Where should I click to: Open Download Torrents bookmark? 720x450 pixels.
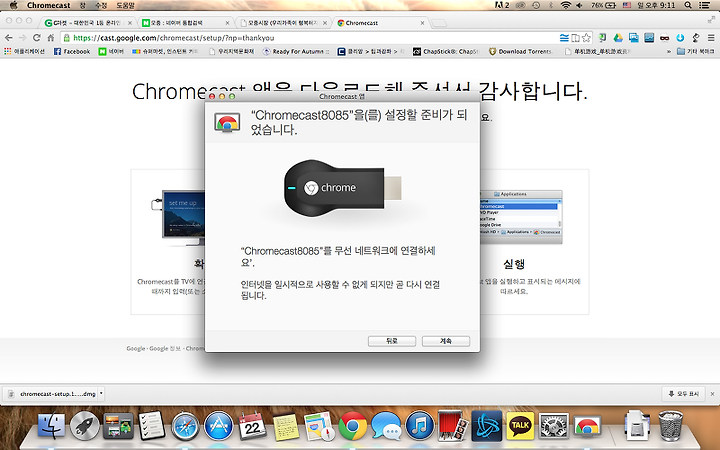(521, 51)
